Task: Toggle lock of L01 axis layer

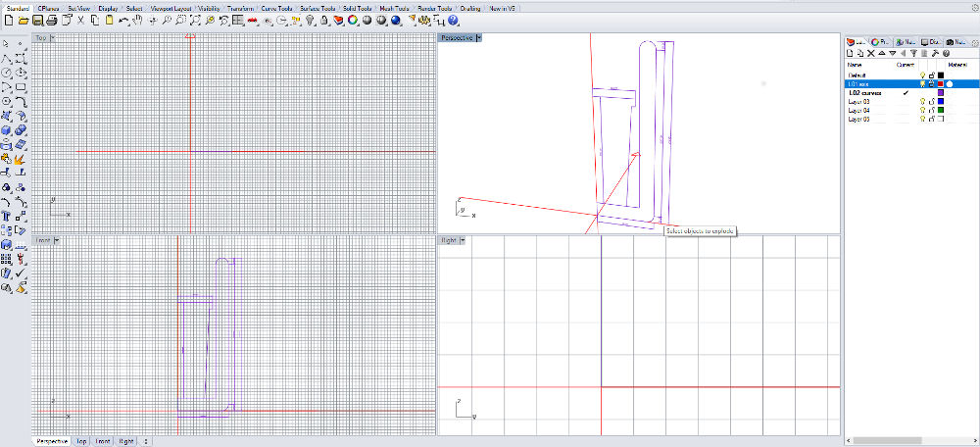Action: click(931, 83)
